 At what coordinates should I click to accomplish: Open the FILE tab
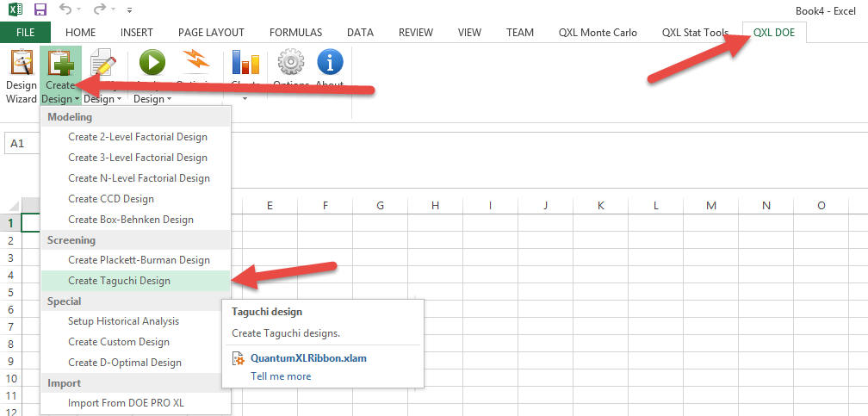coord(25,33)
